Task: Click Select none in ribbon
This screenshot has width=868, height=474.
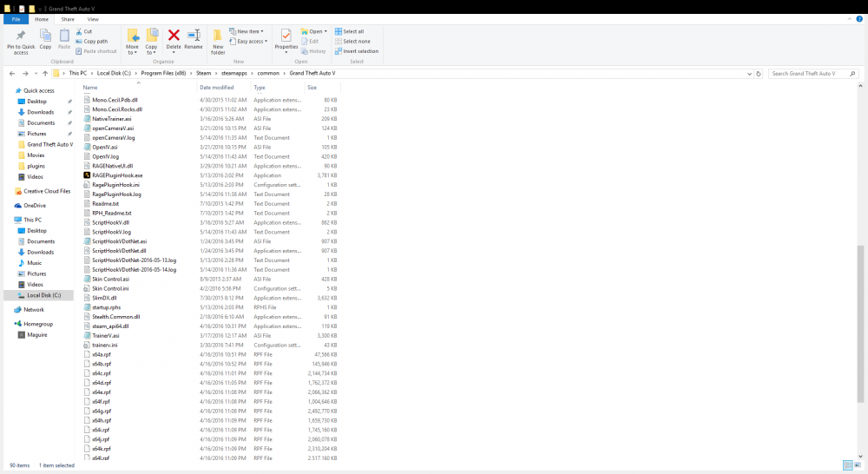Action: [x=352, y=42]
